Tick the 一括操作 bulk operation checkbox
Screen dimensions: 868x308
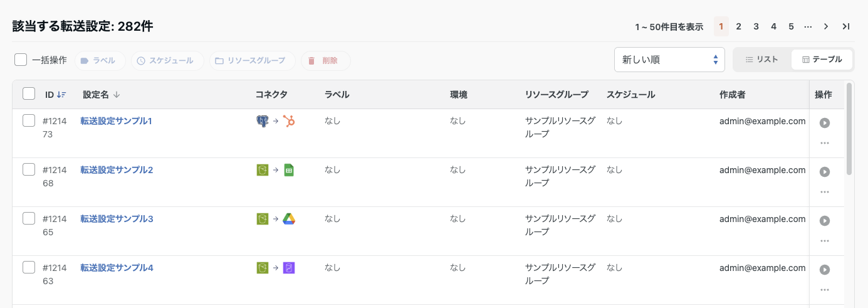[21, 60]
